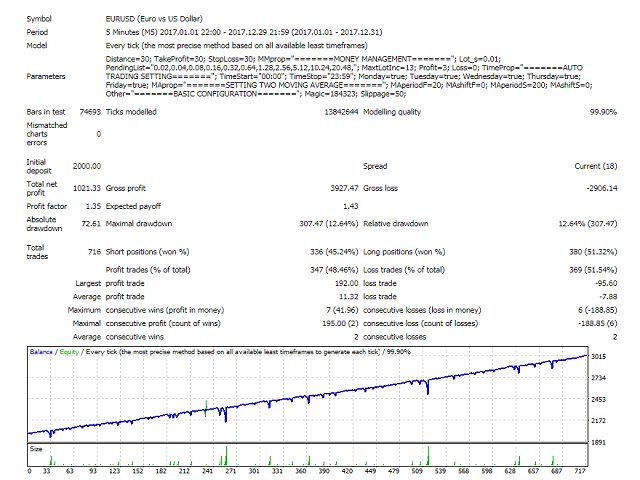Select profit trades value 347 (48.46%)
Viewport: 640px width, 480px height.
pos(334,270)
